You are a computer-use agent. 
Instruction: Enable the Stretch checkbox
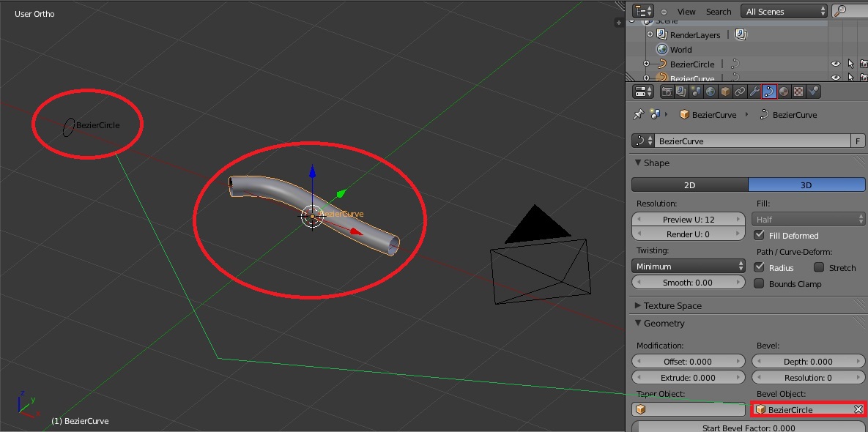point(819,267)
